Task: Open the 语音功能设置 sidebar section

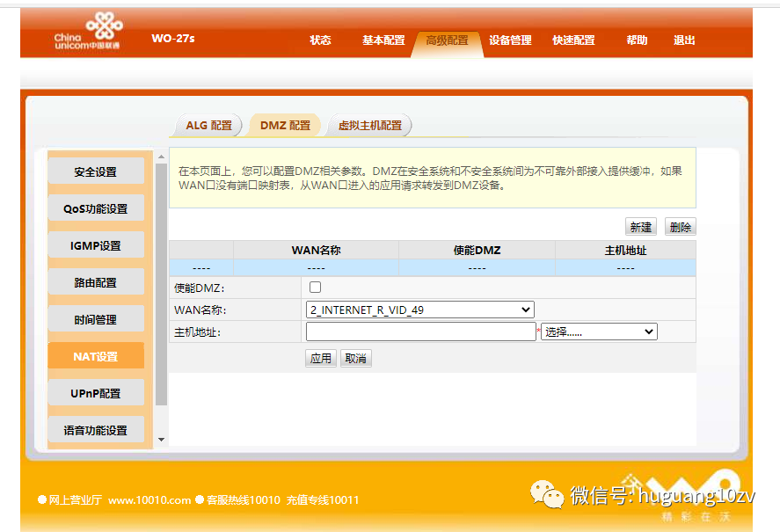Action: pyautogui.click(x=96, y=430)
